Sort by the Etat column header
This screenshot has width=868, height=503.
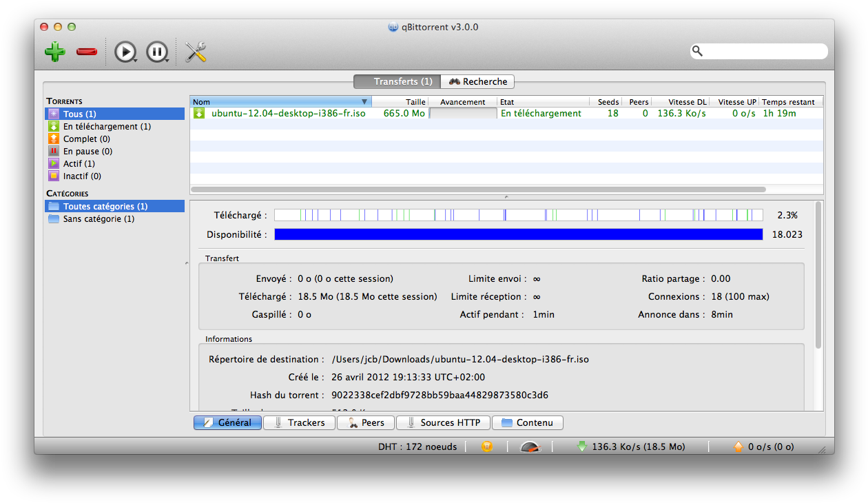click(x=544, y=101)
